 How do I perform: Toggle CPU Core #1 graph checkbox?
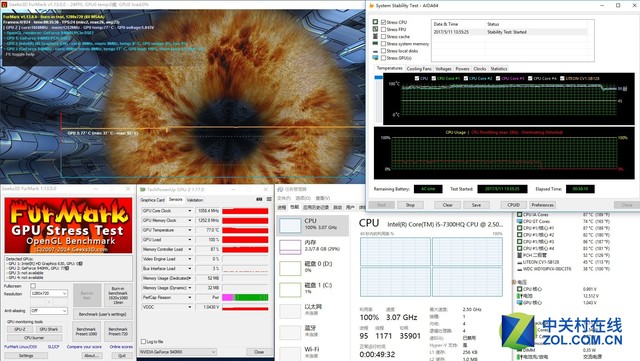point(433,78)
